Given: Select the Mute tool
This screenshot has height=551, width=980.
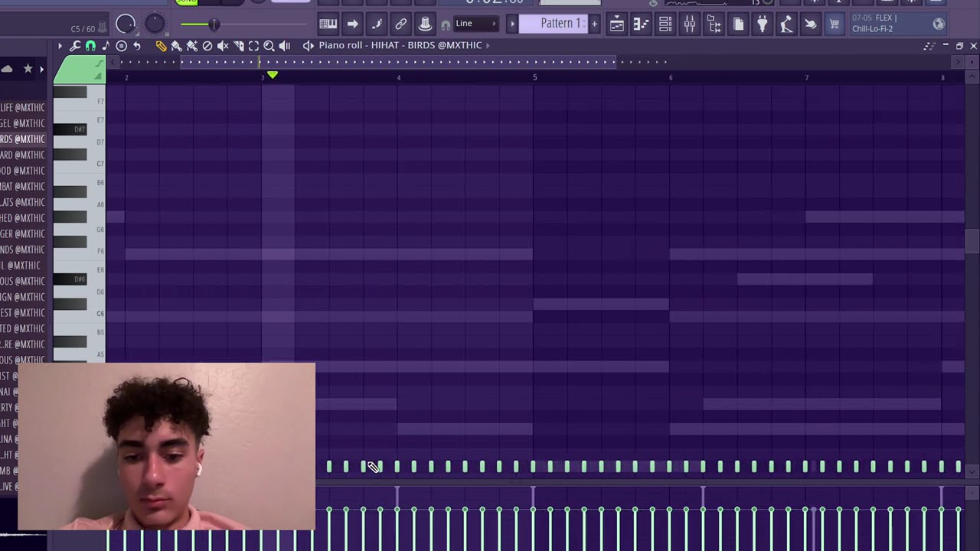Looking at the screenshot, I should click(x=223, y=46).
